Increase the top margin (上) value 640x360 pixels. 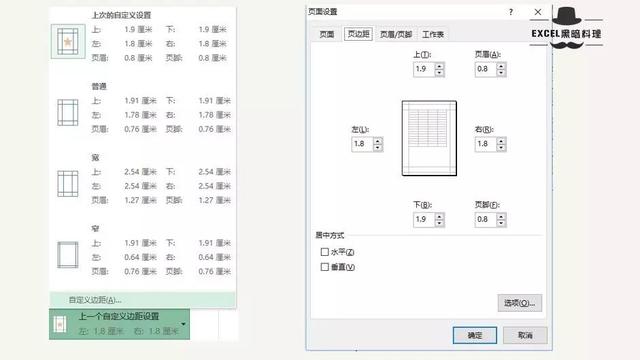tap(439, 66)
